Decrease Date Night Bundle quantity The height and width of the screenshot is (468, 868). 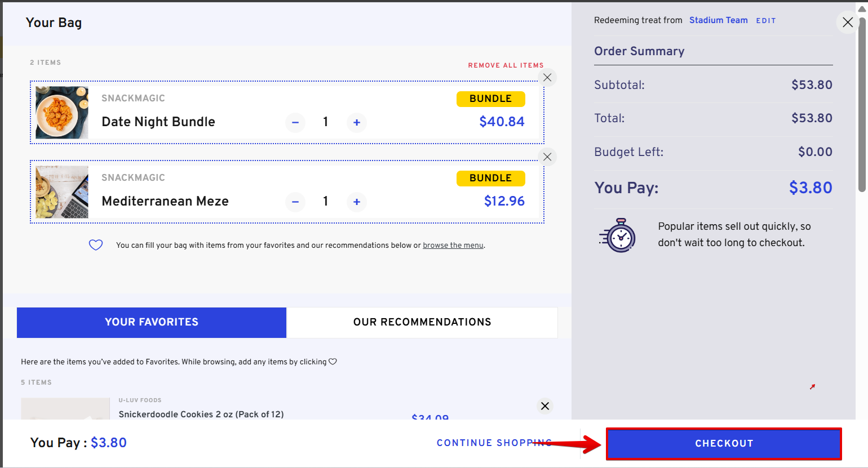295,122
